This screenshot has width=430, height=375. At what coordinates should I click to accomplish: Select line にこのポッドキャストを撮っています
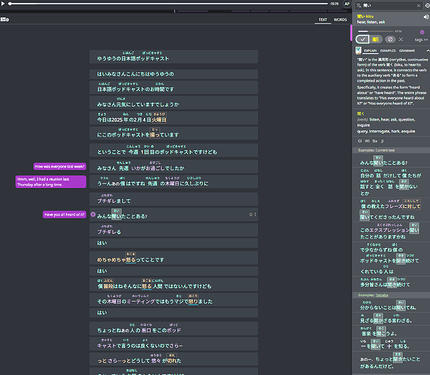(x=174, y=133)
